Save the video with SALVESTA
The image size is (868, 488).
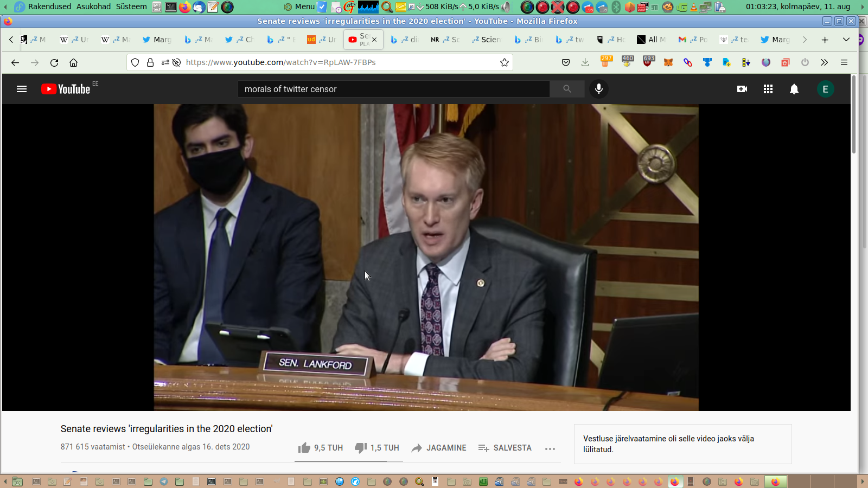click(x=505, y=448)
